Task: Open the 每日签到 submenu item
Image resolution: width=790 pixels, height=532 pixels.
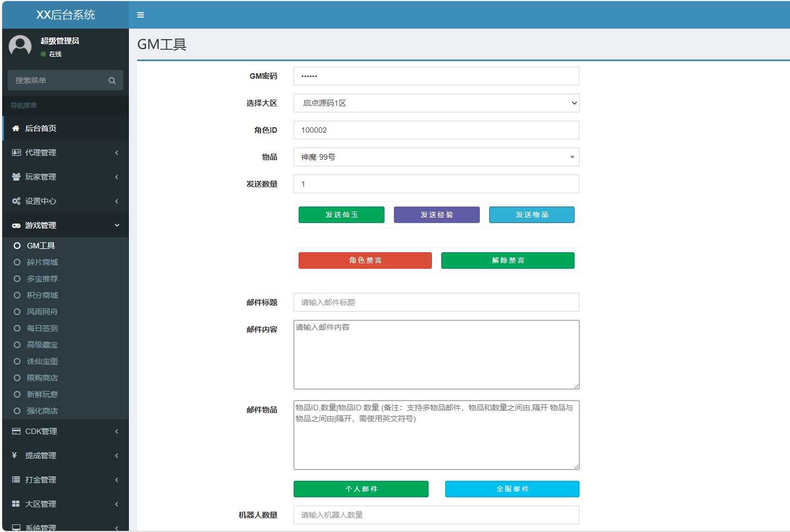Action: (66, 328)
